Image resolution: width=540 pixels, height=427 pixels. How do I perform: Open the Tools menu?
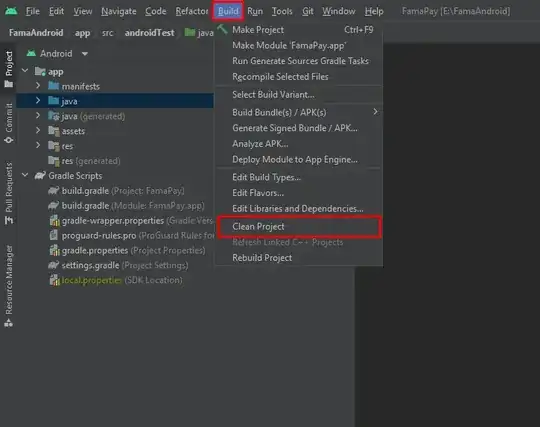click(x=282, y=11)
